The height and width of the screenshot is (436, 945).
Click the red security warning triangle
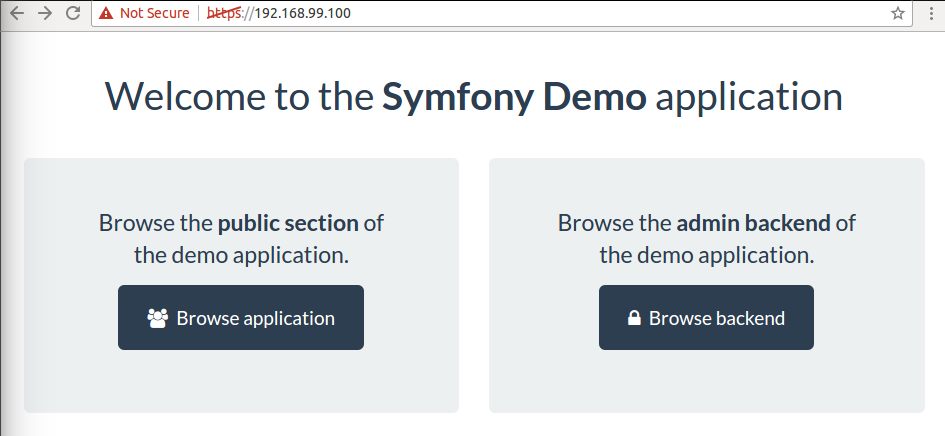pos(106,14)
